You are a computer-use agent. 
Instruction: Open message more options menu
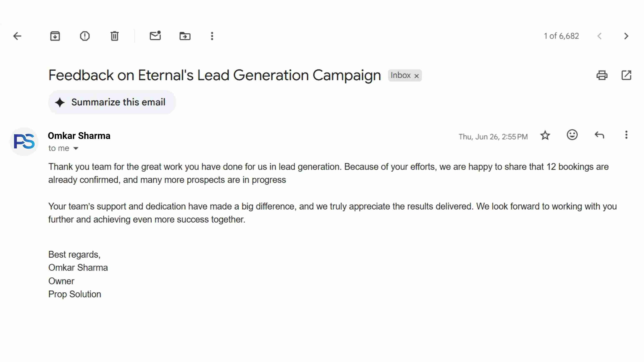(x=626, y=135)
